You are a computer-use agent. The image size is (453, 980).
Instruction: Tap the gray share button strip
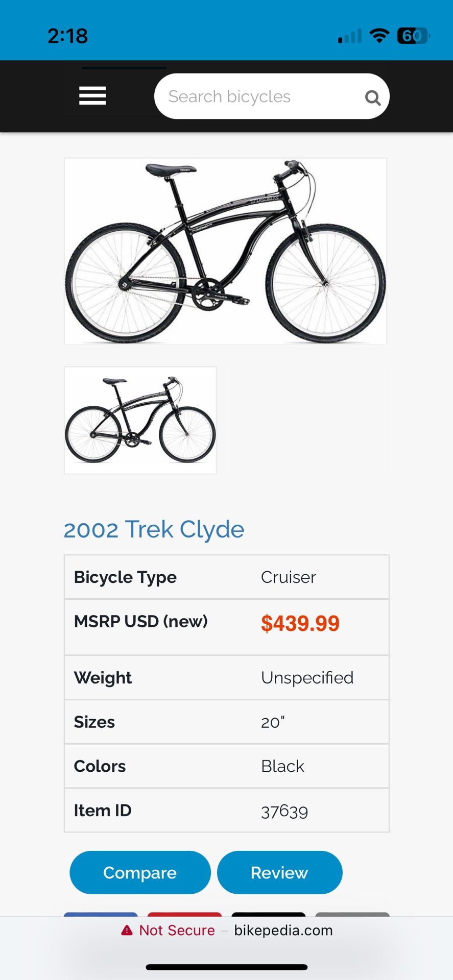(352, 914)
